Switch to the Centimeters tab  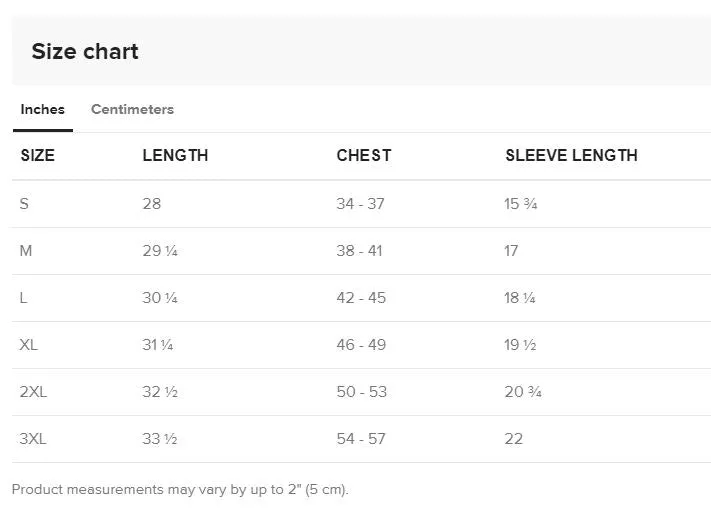(132, 109)
